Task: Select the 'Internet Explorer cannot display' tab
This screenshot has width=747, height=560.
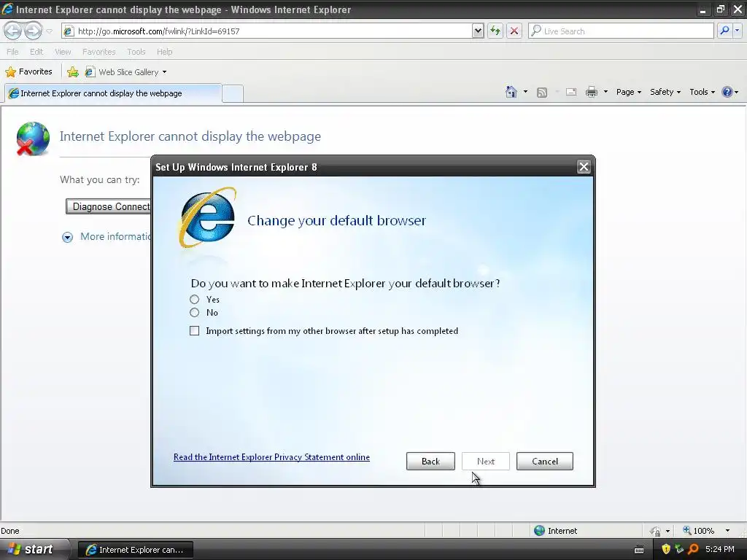Action: tap(113, 93)
